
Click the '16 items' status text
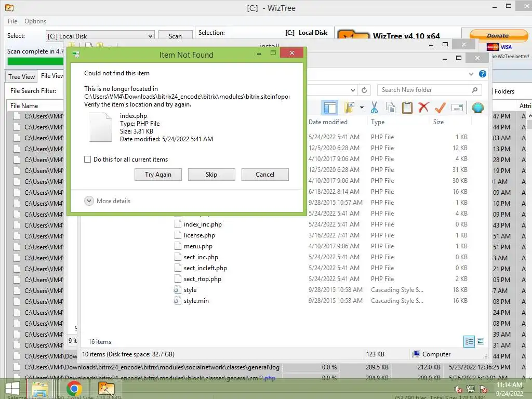[x=100, y=342]
